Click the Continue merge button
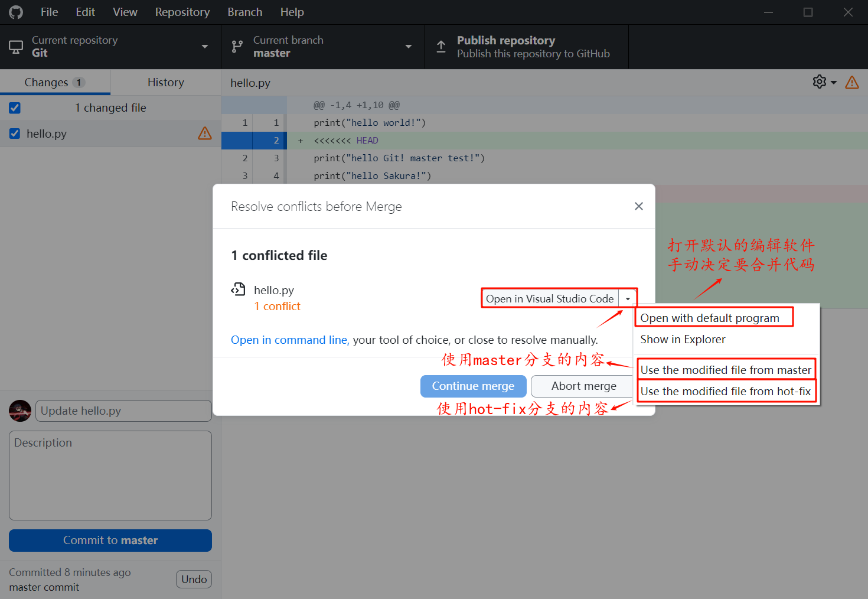The height and width of the screenshot is (599, 868). point(473,386)
